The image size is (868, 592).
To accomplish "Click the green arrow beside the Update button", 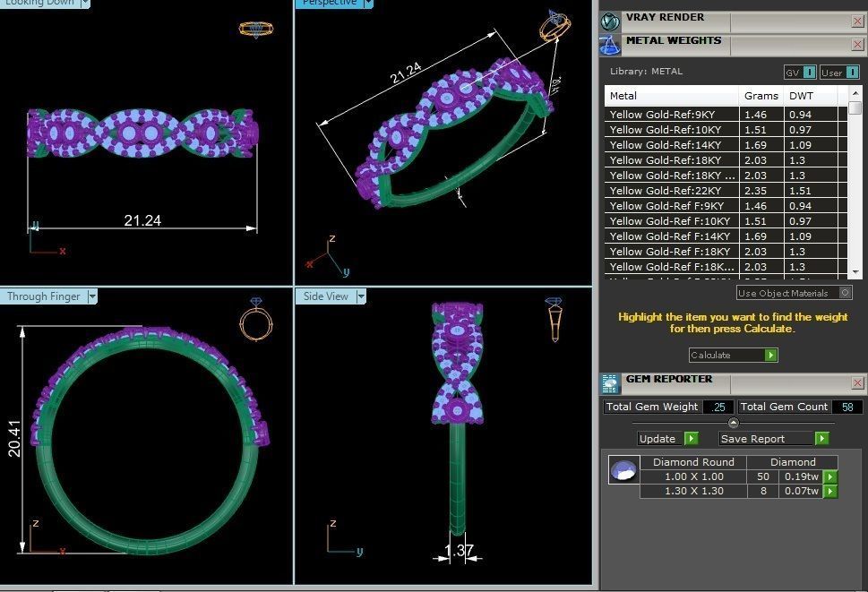I will (691, 439).
